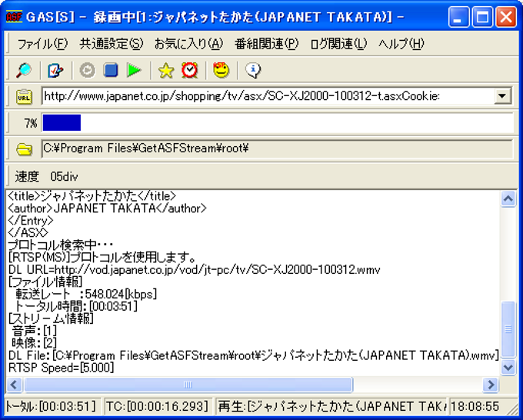Click the yellow folder save location icon
Viewport: 523px width, 420px height.
24,149
